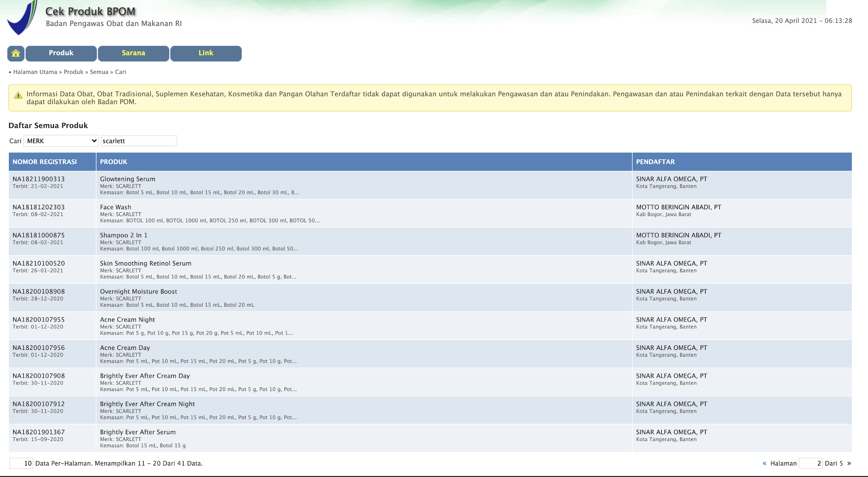868x477 pixels.
Task: Open the Produk menu
Action: click(x=61, y=53)
